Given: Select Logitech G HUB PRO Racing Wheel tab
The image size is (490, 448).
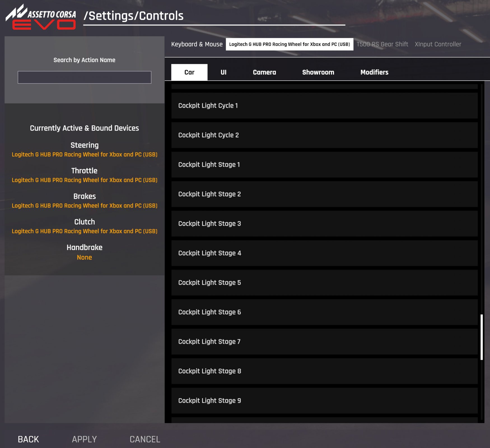Looking at the screenshot, I should [289, 44].
